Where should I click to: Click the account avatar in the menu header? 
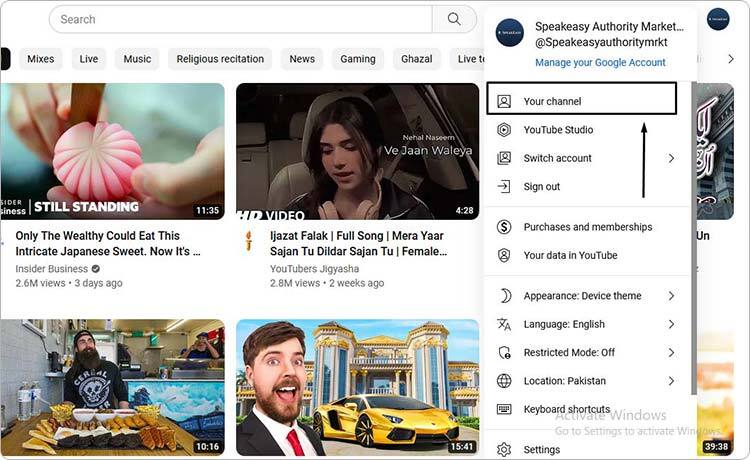point(509,33)
